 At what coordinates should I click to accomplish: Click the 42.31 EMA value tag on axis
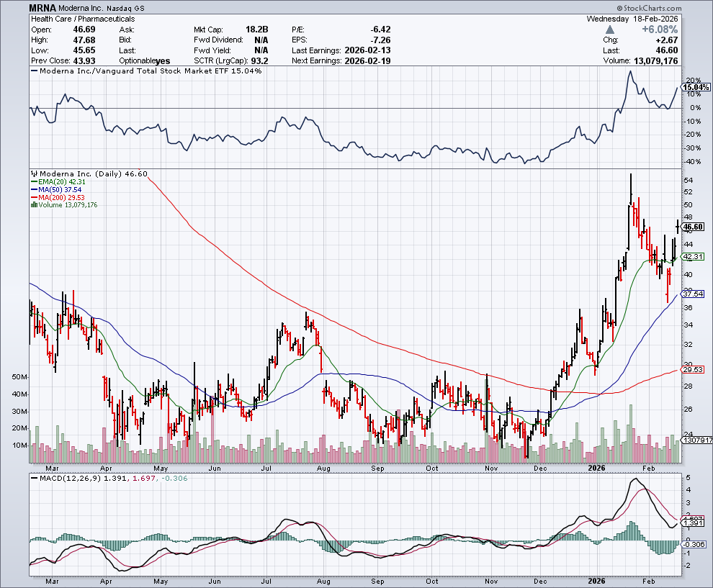pos(692,257)
